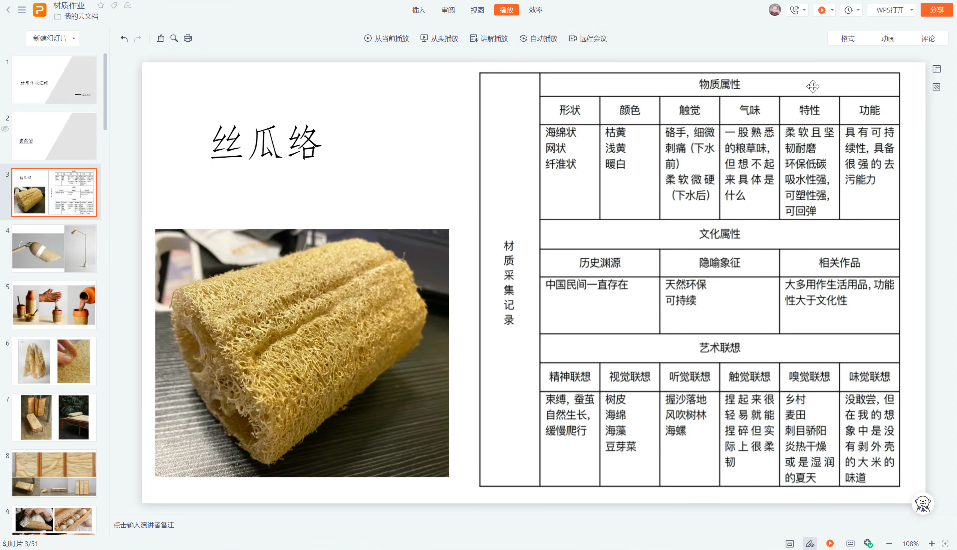Click the orange Share button
The image size is (957, 550).
coord(937,9)
